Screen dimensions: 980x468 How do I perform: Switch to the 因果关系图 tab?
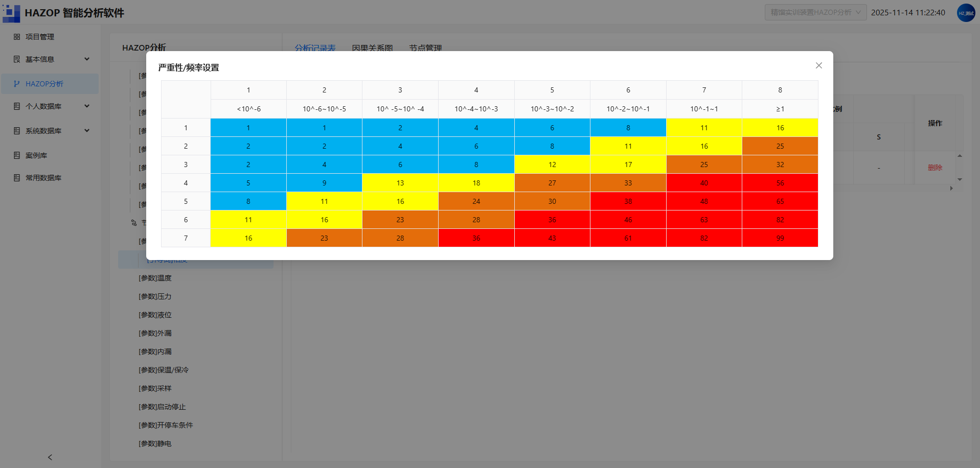click(x=372, y=48)
